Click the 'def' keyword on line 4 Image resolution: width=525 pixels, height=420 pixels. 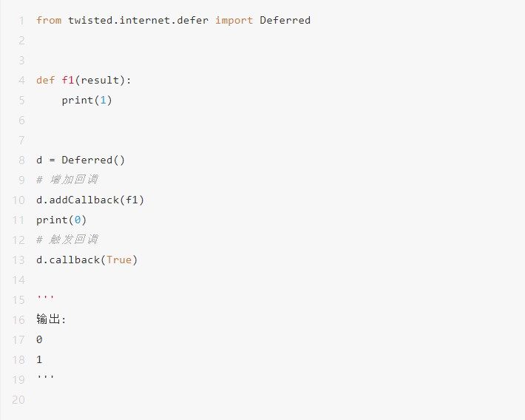point(46,80)
